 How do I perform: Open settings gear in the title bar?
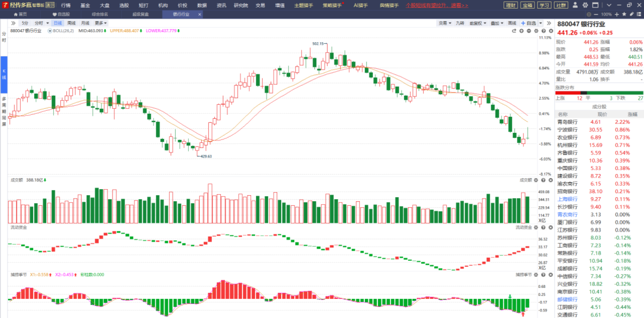click(x=585, y=5)
